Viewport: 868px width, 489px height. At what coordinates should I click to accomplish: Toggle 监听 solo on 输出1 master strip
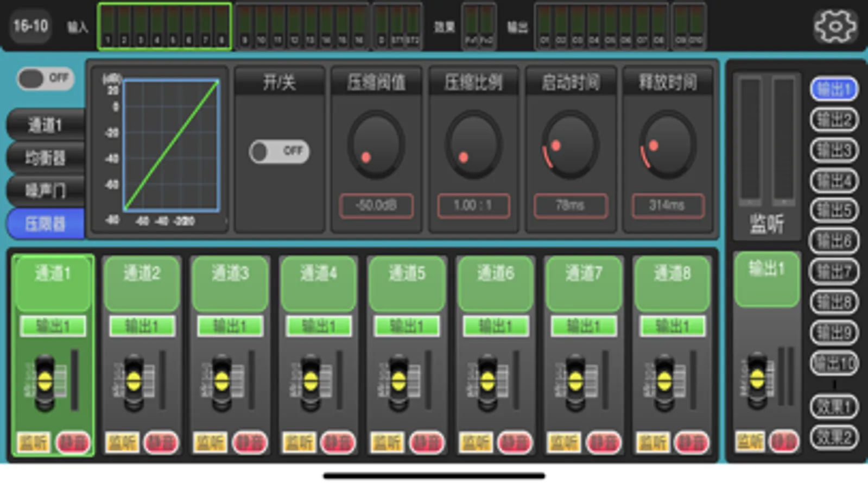pyautogui.click(x=750, y=441)
